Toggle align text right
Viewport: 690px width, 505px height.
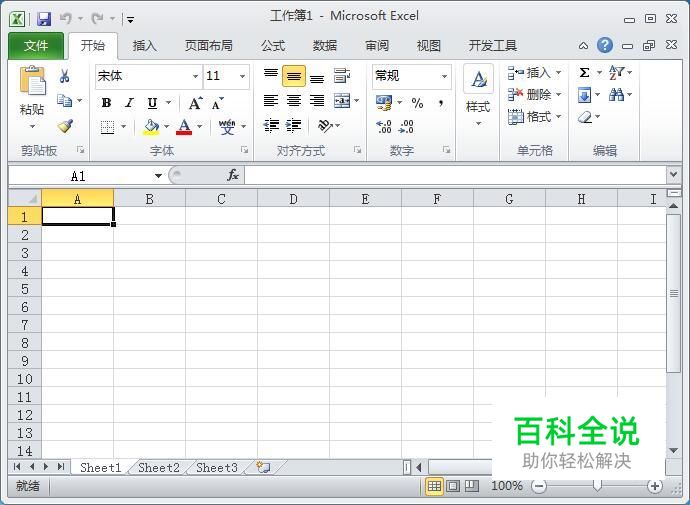pyautogui.click(x=317, y=101)
